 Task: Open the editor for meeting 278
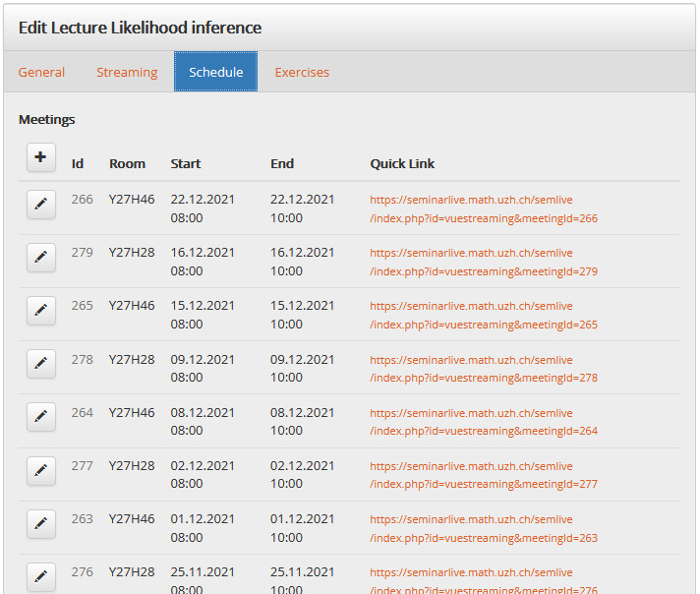pos(40,363)
